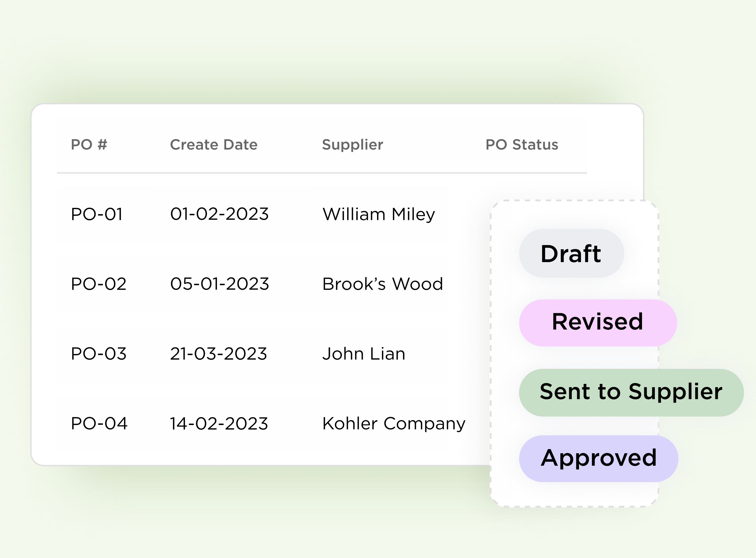This screenshot has width=756, height=558.
Task: Choose the Revised status option
Action: [598, 322]
